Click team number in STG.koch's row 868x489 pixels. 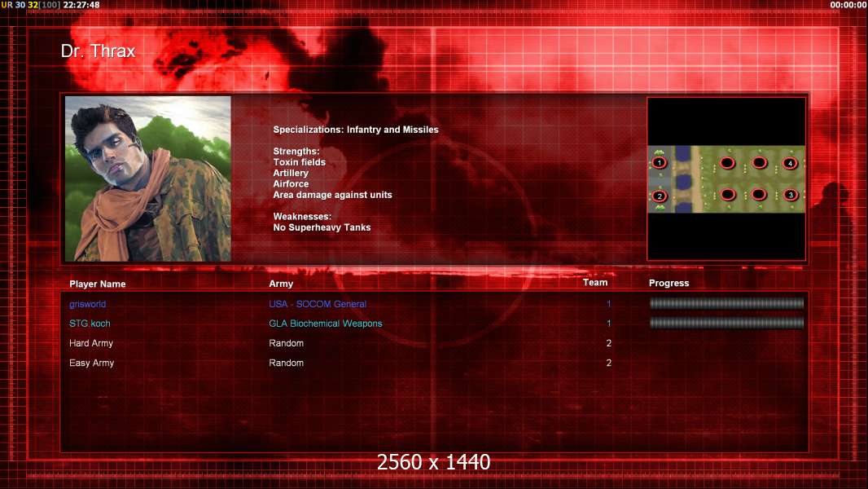point(608,324)
